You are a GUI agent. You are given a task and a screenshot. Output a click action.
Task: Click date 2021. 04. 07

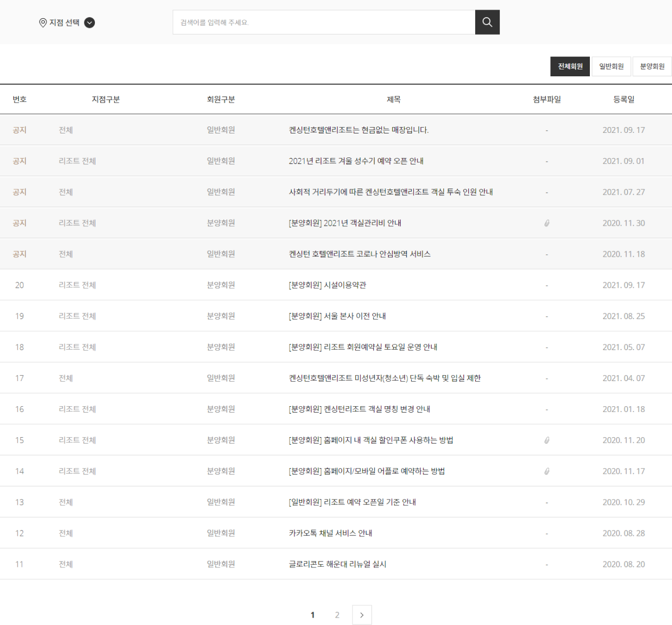[x=623, y=378]
